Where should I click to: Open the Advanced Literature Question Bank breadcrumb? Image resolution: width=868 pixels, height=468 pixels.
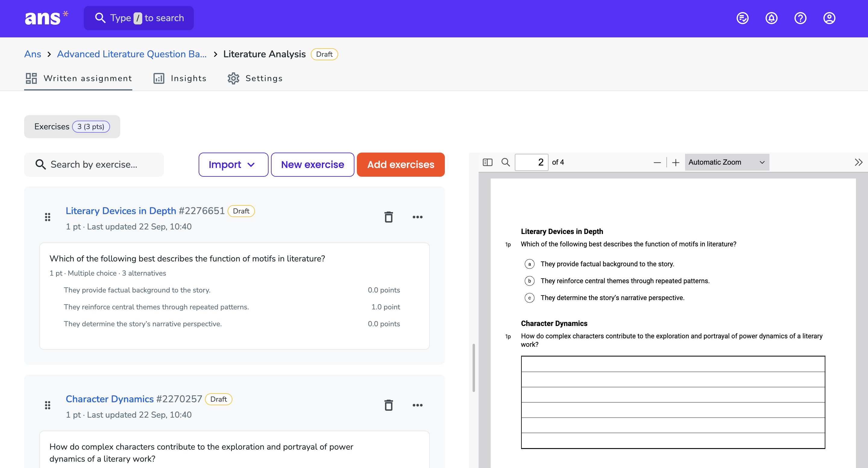tap(132, 54)
